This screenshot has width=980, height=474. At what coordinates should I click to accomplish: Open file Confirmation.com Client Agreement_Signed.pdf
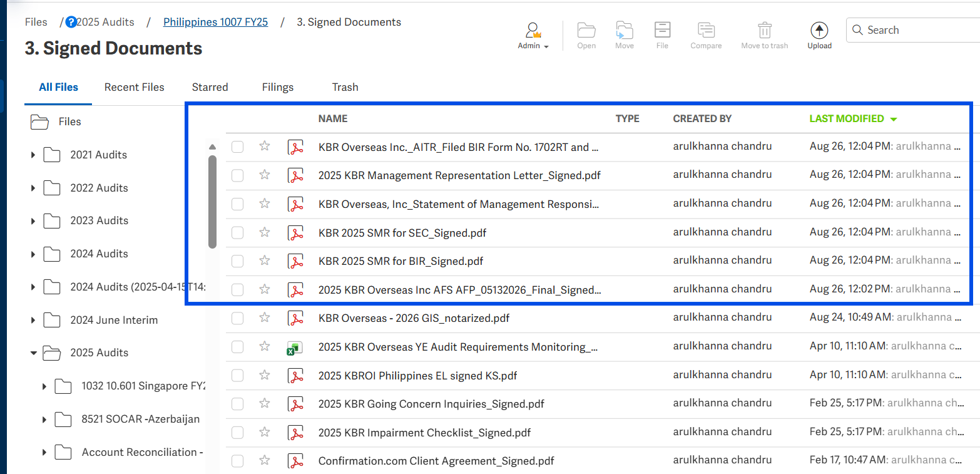436,461
